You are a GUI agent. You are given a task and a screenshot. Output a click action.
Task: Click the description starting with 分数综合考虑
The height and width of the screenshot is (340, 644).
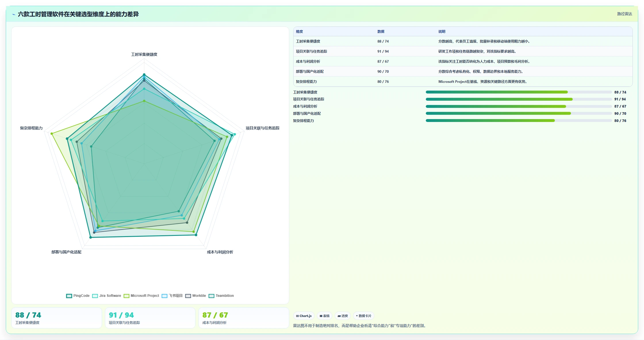pyautogui.click(x=481, y=72)
